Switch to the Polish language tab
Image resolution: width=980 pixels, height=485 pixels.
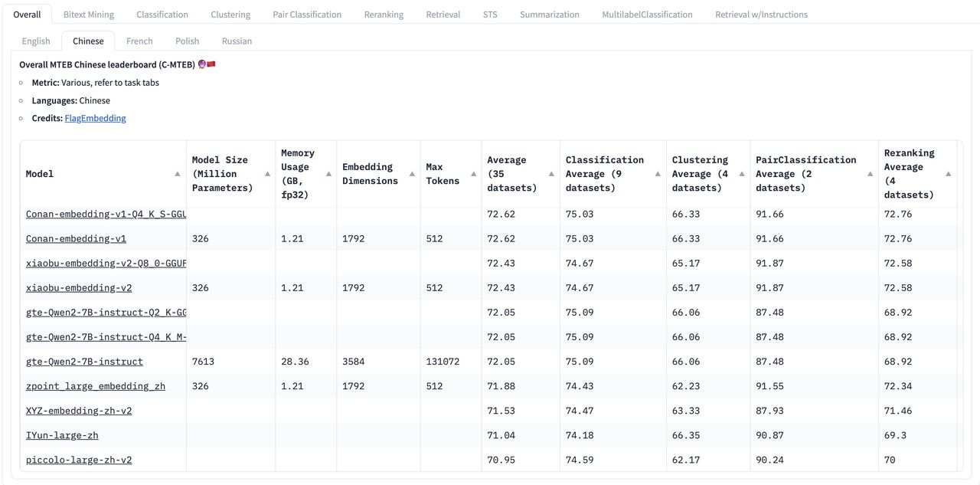187,41
